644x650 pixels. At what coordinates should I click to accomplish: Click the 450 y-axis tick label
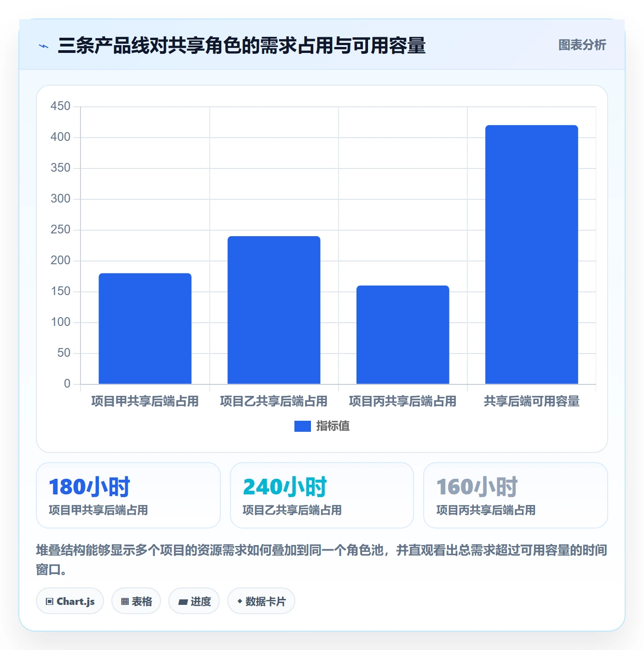point(60,106)
